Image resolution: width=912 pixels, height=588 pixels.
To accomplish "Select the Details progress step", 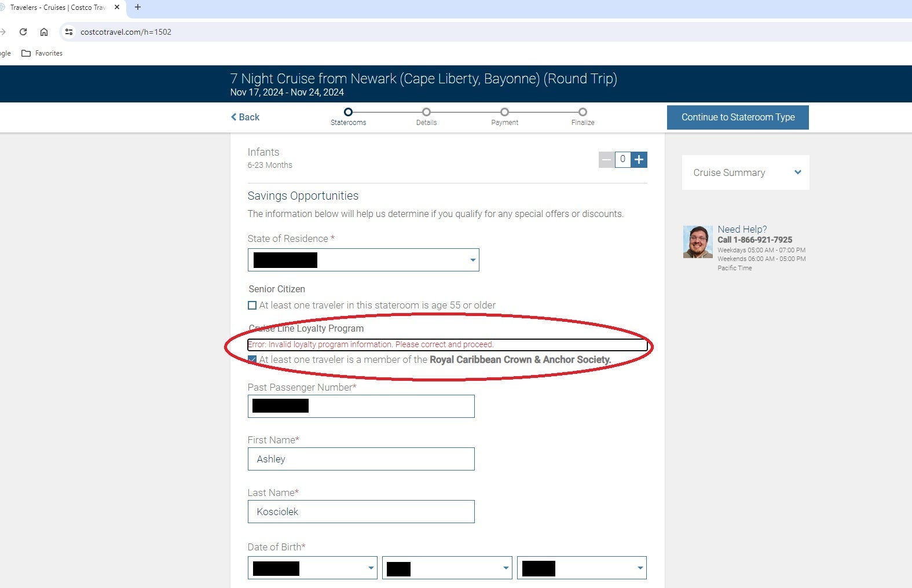I will [426, 116].
